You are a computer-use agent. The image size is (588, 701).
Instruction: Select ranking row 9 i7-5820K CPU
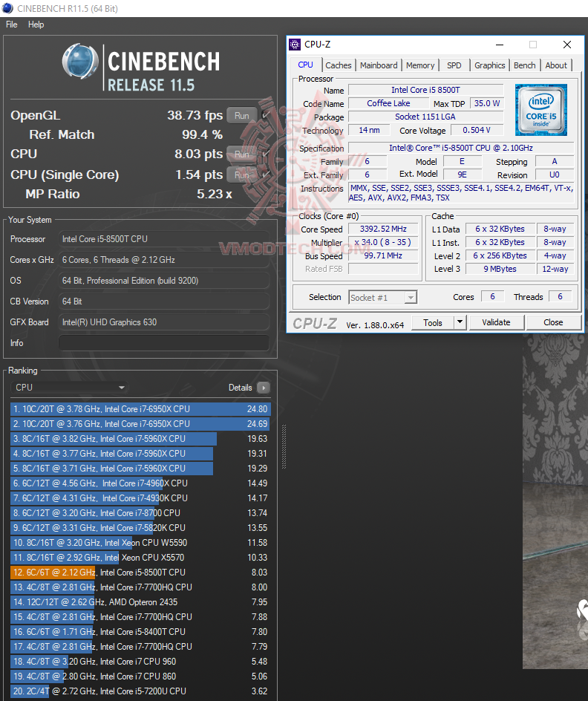(140, 527)
